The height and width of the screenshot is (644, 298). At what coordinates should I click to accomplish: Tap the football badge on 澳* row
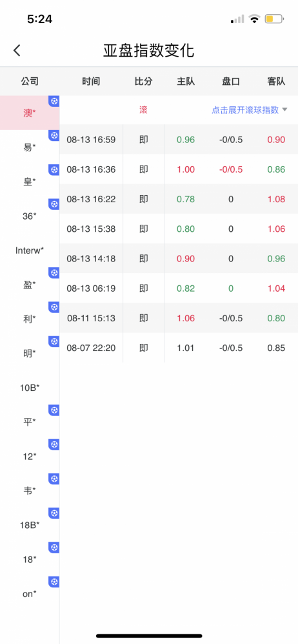tap(54, 101)
